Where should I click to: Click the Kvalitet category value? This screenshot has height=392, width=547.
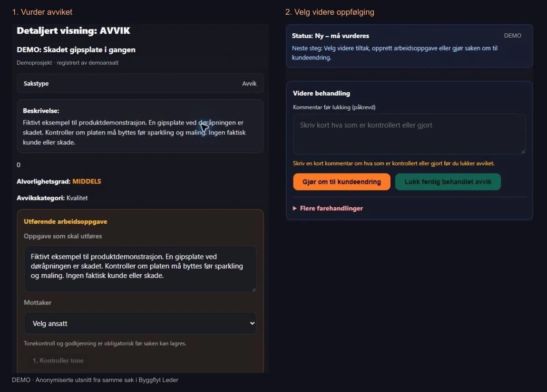point(77,198)
